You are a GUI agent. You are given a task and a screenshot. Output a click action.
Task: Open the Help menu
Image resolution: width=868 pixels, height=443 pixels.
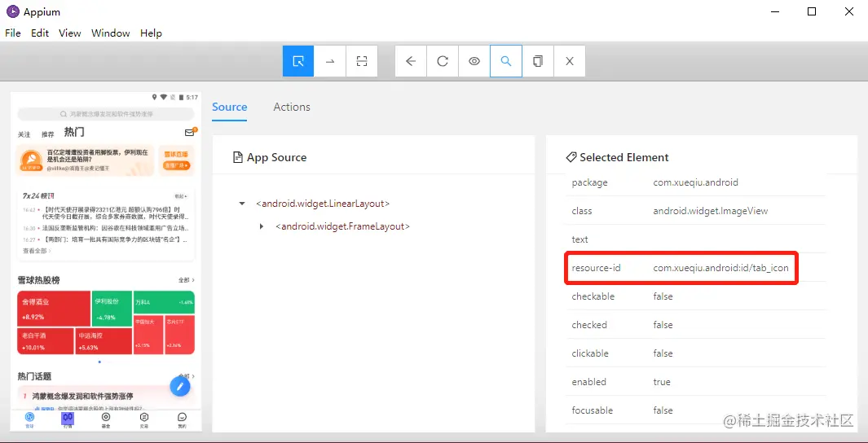point(151,33)
